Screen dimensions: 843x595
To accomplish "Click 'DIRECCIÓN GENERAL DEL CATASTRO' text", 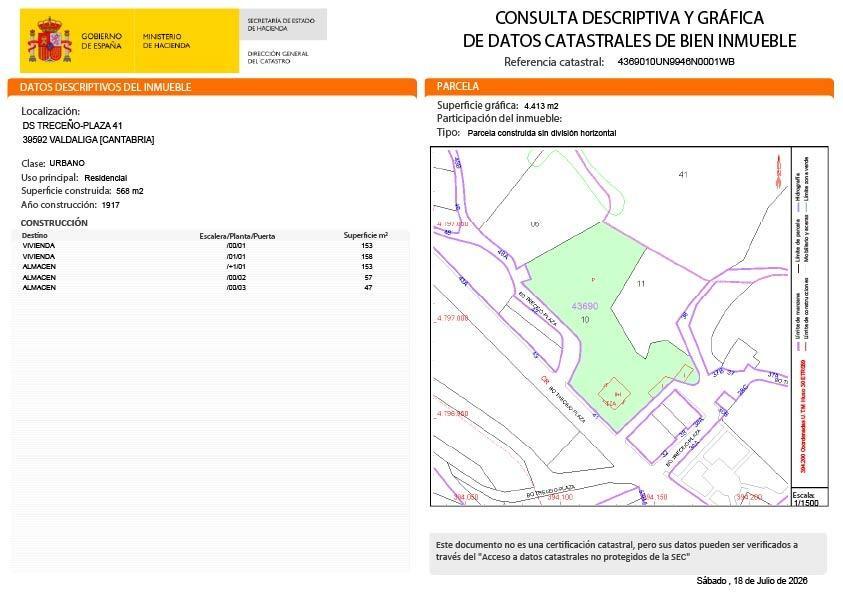I will point(278,57).
